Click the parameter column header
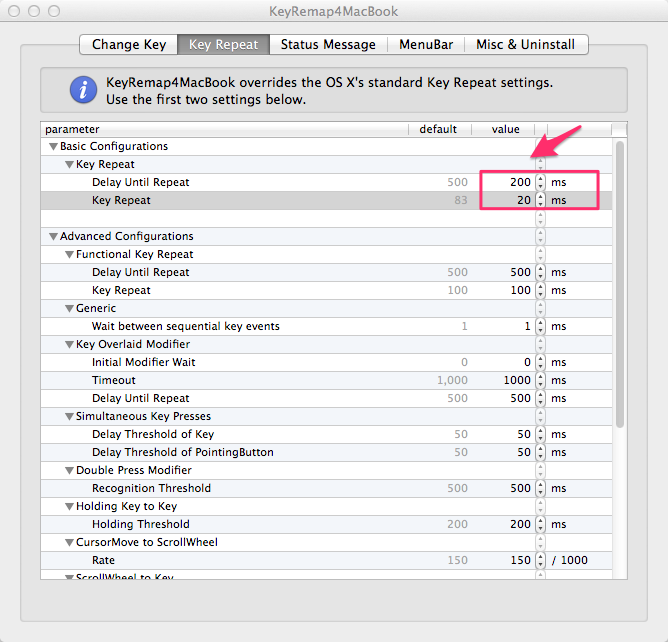Screen dimensions: 668x642 point(225,129)
